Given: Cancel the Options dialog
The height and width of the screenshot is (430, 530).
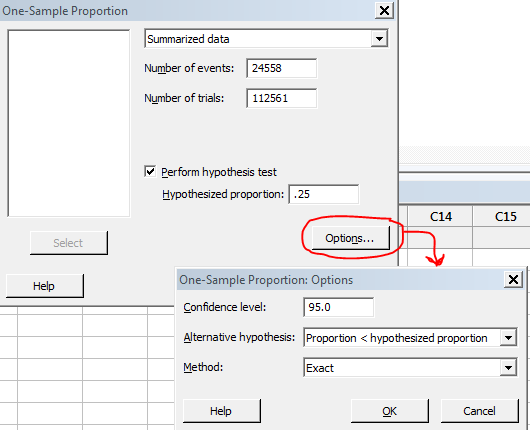Looking at the screenshot, I should pyautogui.click(x=480, y=411).
